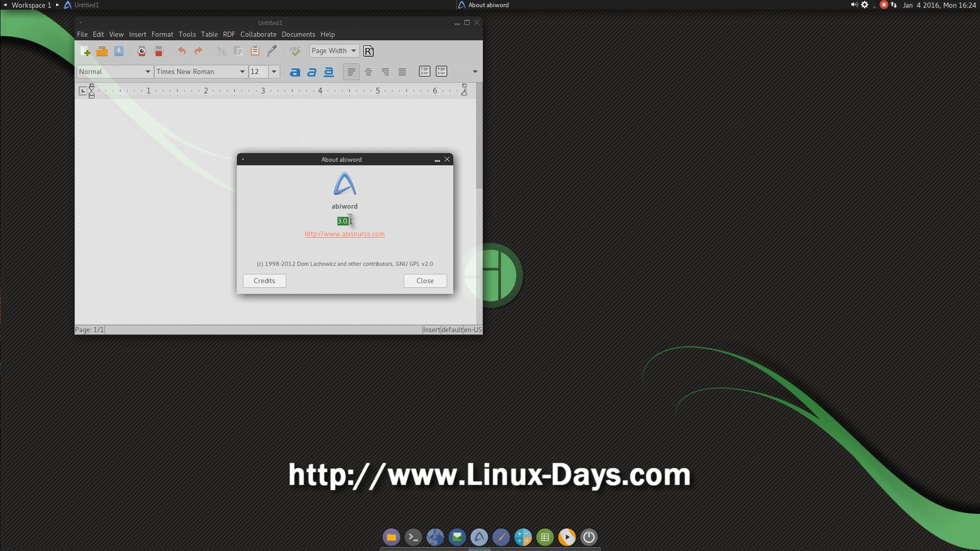Run spell check ABC icon
980x551 pixels.
tap(295, 51)
